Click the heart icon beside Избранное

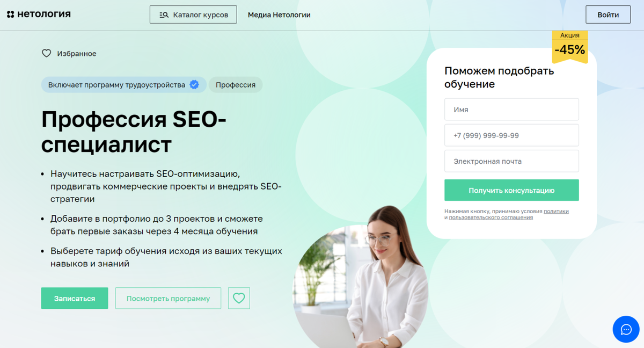point(47,54)
